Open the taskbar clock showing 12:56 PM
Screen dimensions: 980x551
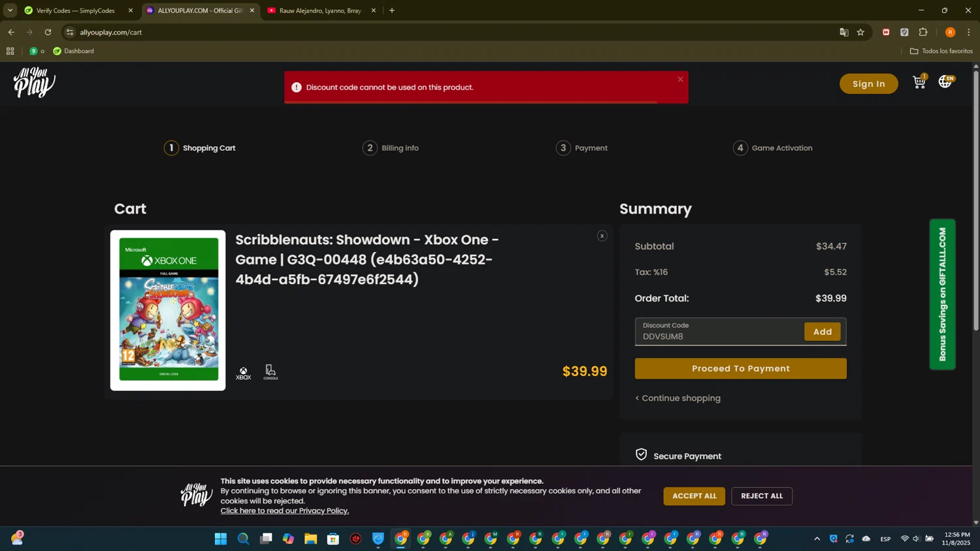click(x=956, y=539)
